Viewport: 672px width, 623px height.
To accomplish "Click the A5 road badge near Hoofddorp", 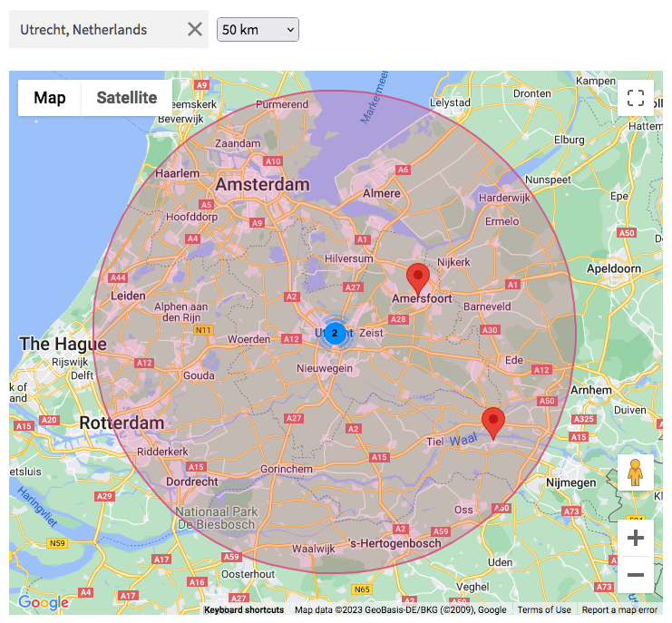I will pos(207,205).
